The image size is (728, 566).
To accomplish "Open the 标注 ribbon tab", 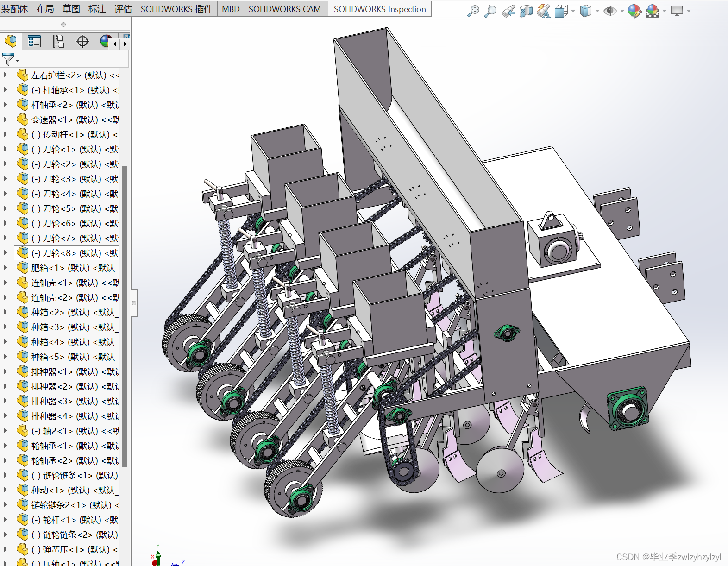I will coord(97,9).
